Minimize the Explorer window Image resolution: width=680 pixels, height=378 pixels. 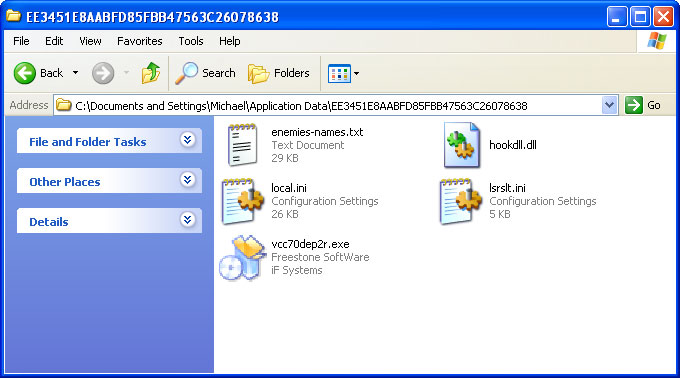[x=616, y=17]
